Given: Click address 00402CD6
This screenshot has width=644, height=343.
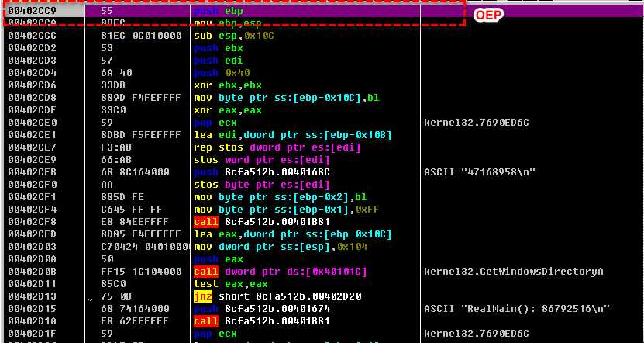Looking at the screenshot, I should 32,85.
